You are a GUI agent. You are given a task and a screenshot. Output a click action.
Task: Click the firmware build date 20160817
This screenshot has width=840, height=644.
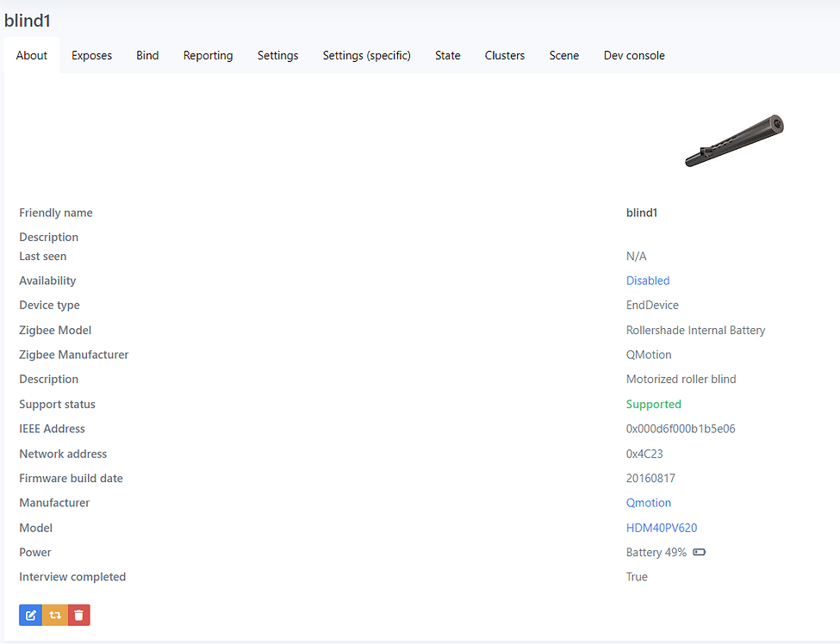point(650,478)
